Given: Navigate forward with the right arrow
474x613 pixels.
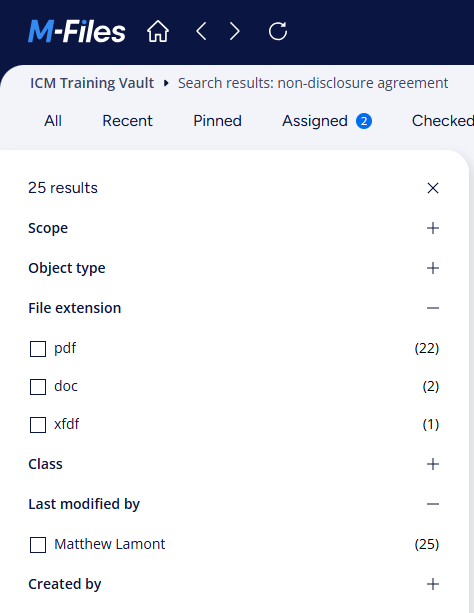Looking at the screenshot, I should point(235,31).
